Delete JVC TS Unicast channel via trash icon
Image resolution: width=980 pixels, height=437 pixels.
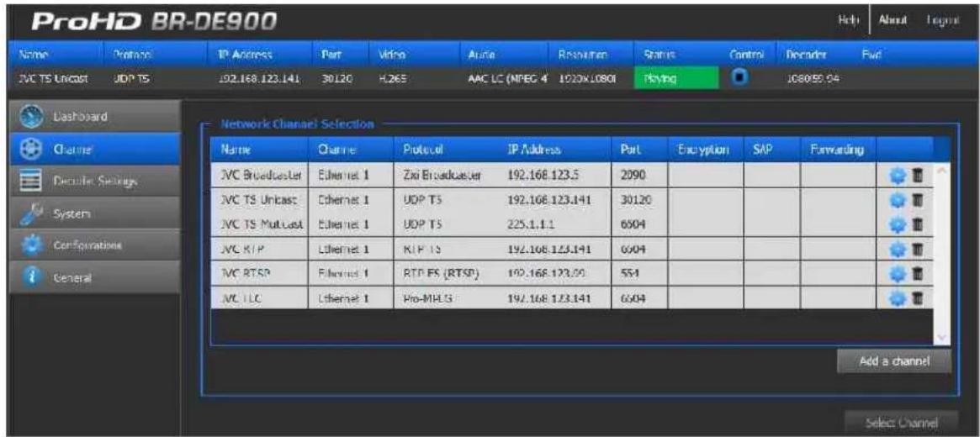tap(916, 201)
